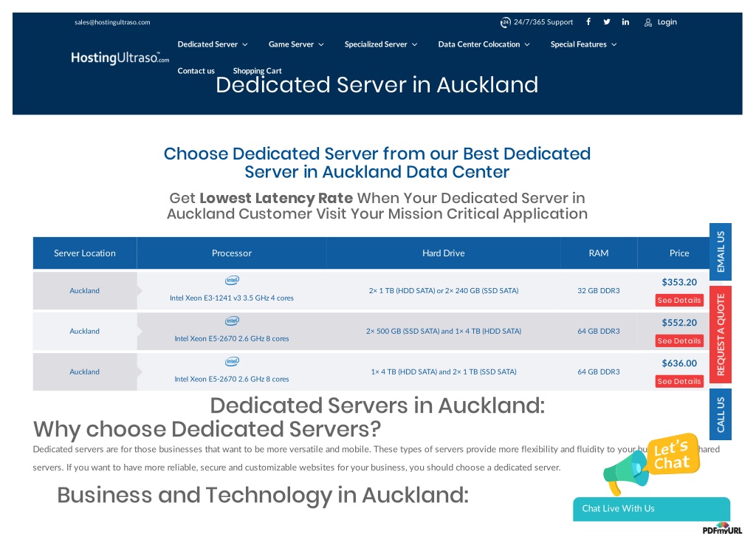The image size is (756, 534).
Task: Click the Auckland cell in the $552.20 row
Action: [x=85, y=332]
